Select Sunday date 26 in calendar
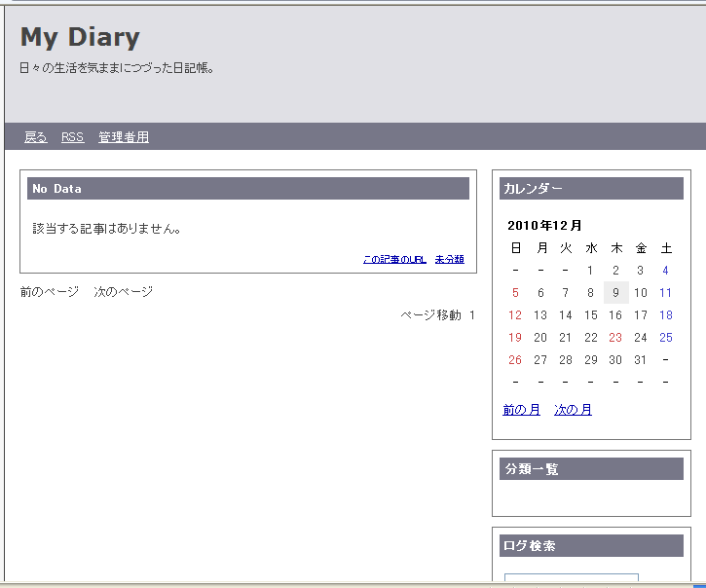 [515, 360]
